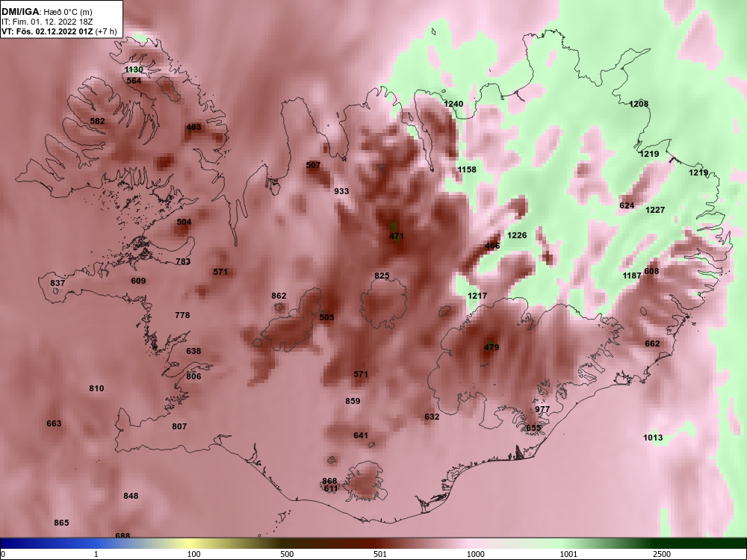Image resolution: width=747 pixels, height=560 pixels.
Task: Click the 505 reading
Action: [327, 317]
